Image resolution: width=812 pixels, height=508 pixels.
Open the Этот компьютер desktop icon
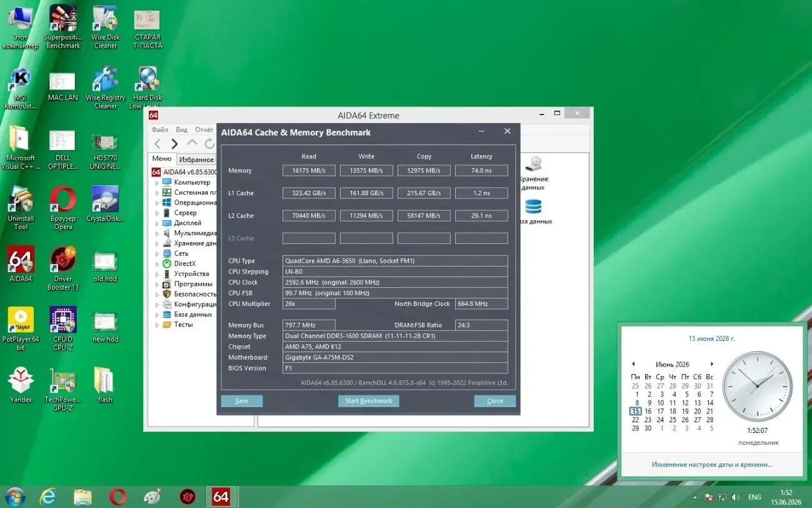[21, 26]
